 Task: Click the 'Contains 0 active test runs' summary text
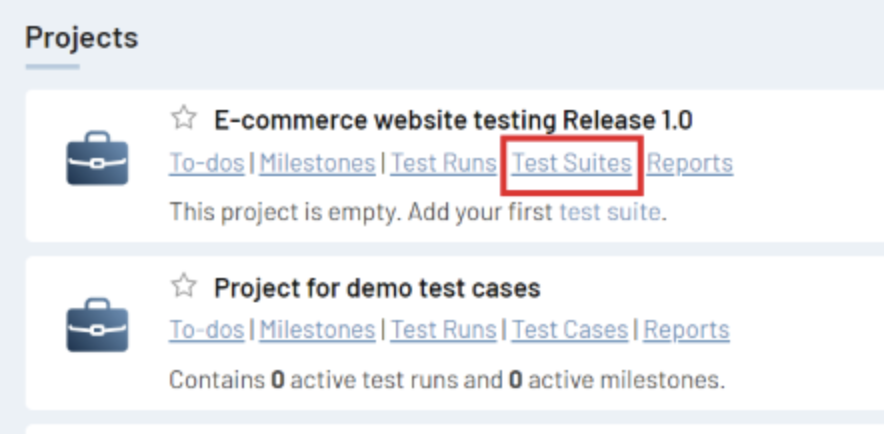pyautogui.click(x=446, y=380)
